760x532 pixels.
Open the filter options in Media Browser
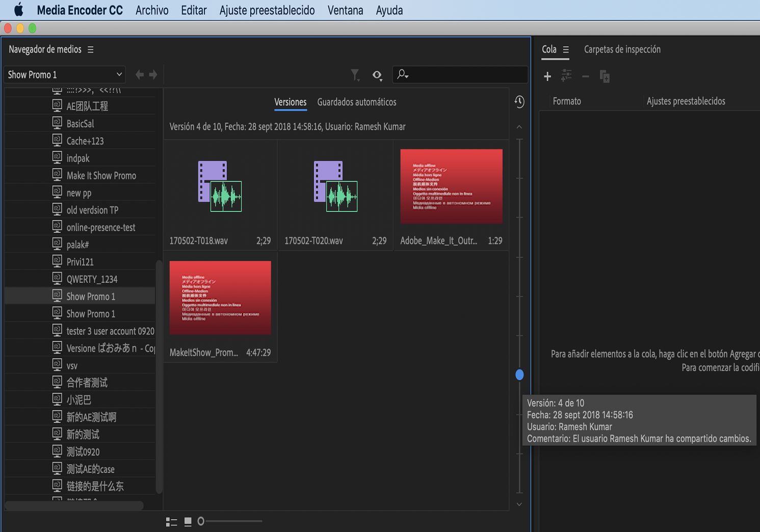point(355,74)
